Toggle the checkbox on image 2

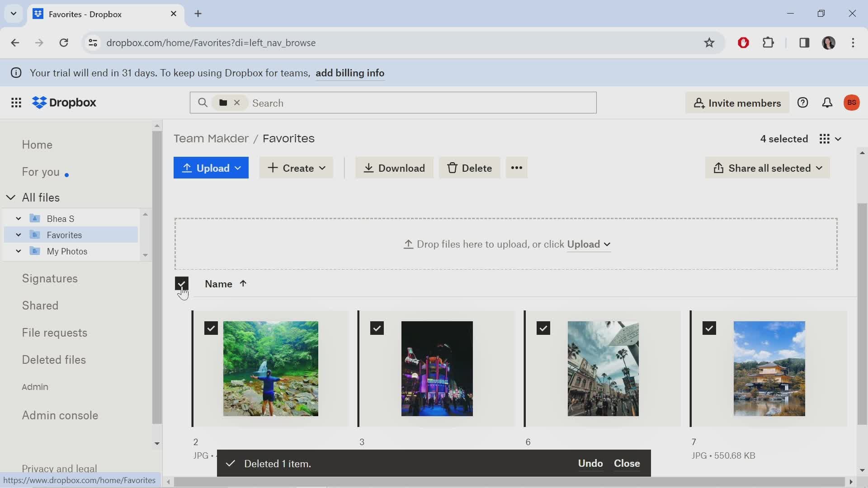point(210,328)
